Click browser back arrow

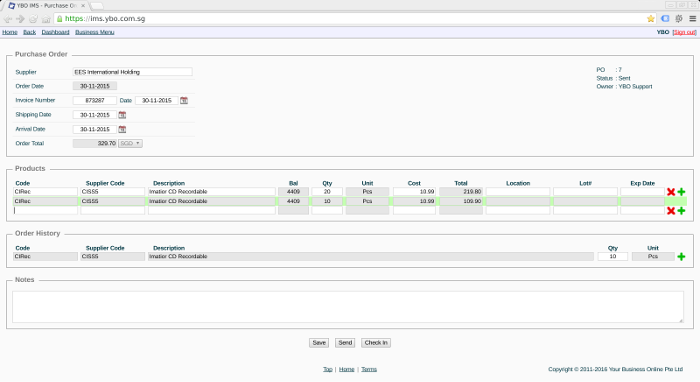pyautogui.click(x=8, y=19)
